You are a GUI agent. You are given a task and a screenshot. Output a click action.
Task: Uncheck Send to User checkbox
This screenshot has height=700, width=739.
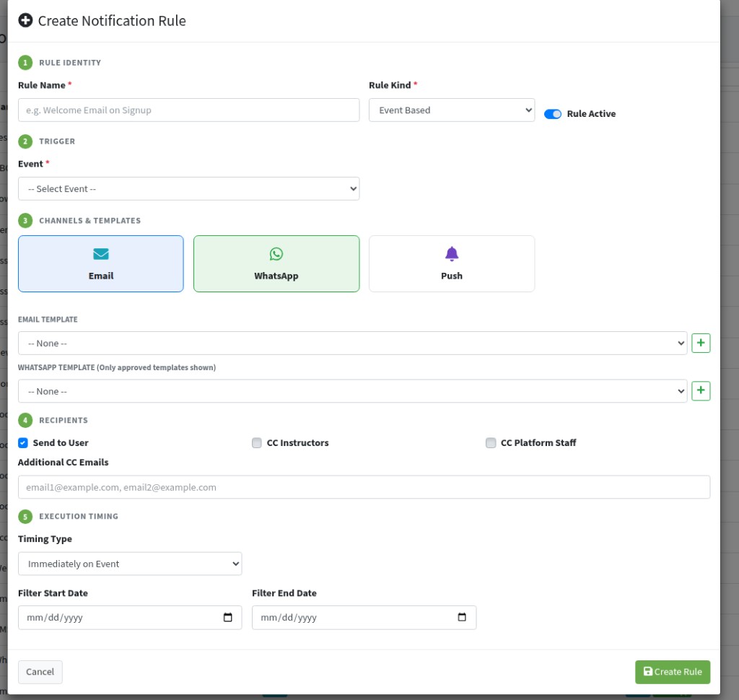22,442
